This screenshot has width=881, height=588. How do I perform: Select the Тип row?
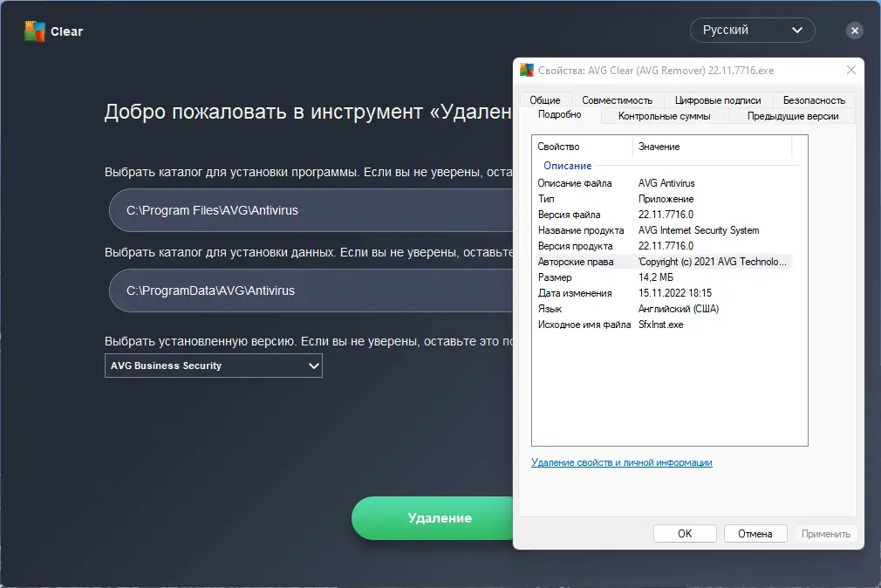663,199
